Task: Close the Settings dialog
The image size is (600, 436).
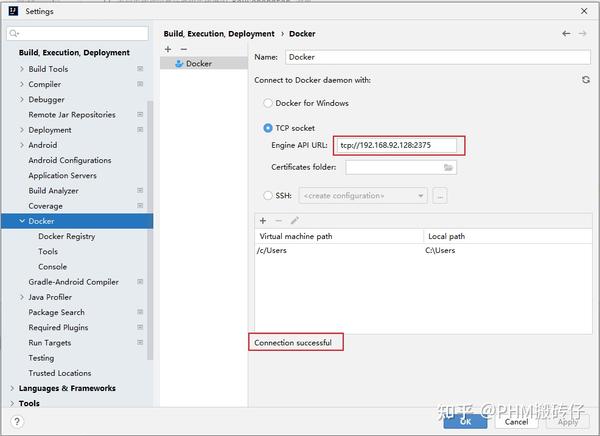Action: pyautogui.click(x=584, y=11)
